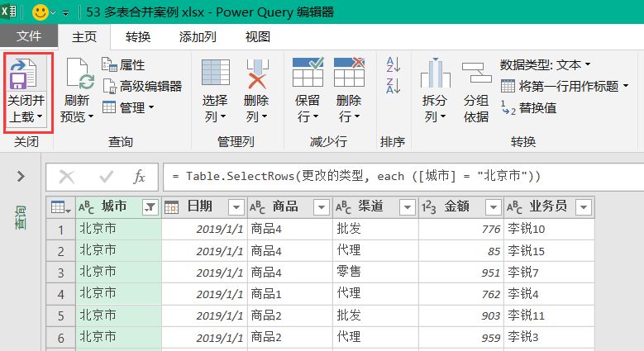The width and height of the screenshot is (644, 351).
Task: Click the Close & Load (关闭并上载) icon
Action: tap(23, 74)
